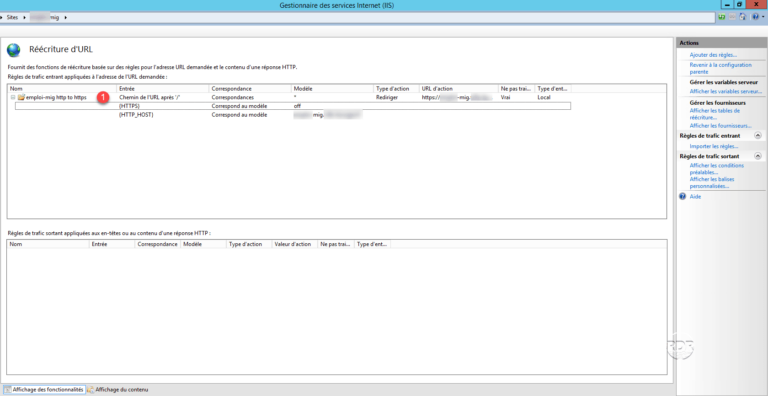768x396 pixels.
Task: Click the green refresh icon in the toolbar
Action: coord(722,17)
